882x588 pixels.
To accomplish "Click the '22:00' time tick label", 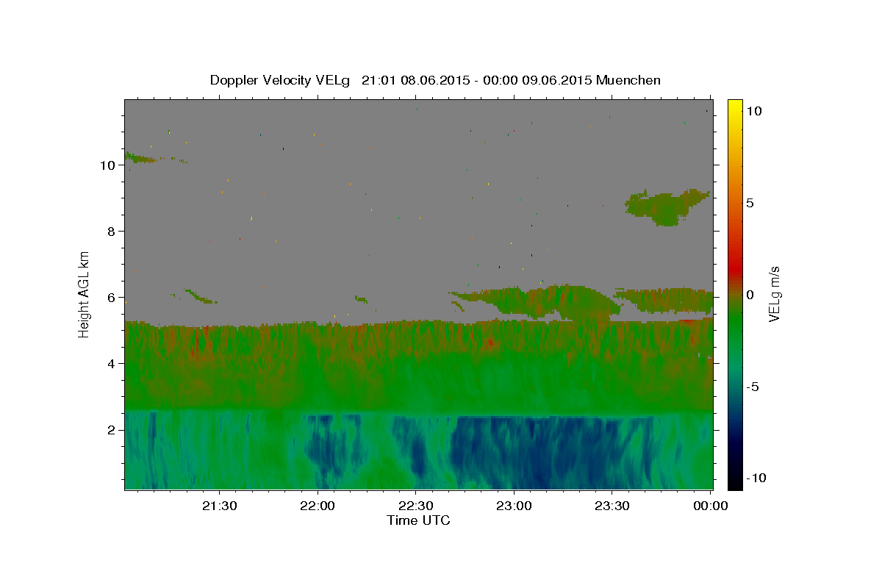I will click(318, 506).
